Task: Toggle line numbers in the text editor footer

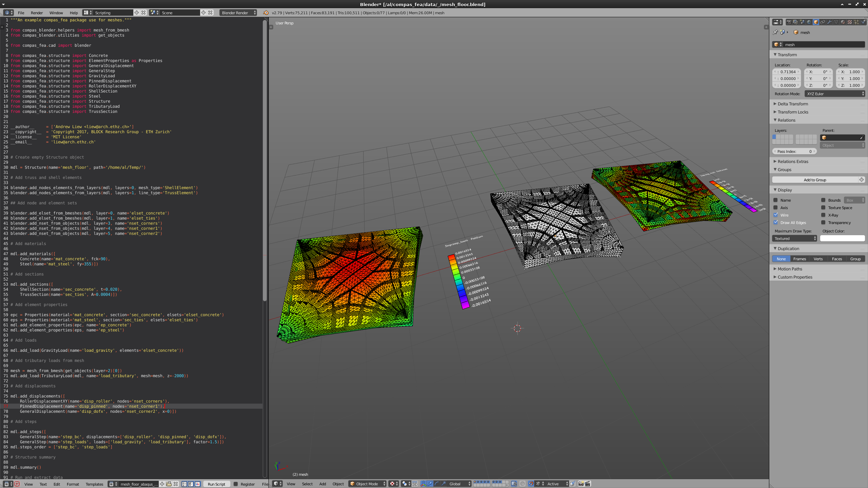Action: 184,484
